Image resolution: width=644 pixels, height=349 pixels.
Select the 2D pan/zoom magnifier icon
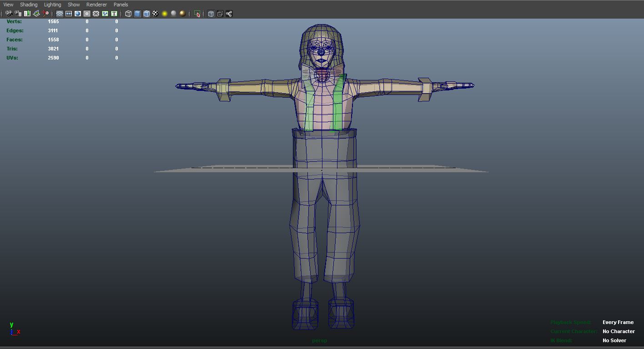(x=45, y=14)
